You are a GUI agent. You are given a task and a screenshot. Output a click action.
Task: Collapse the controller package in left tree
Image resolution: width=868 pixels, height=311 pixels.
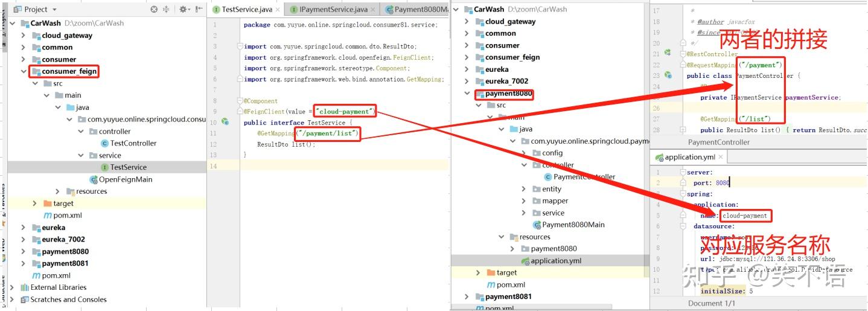pos(81,131)
